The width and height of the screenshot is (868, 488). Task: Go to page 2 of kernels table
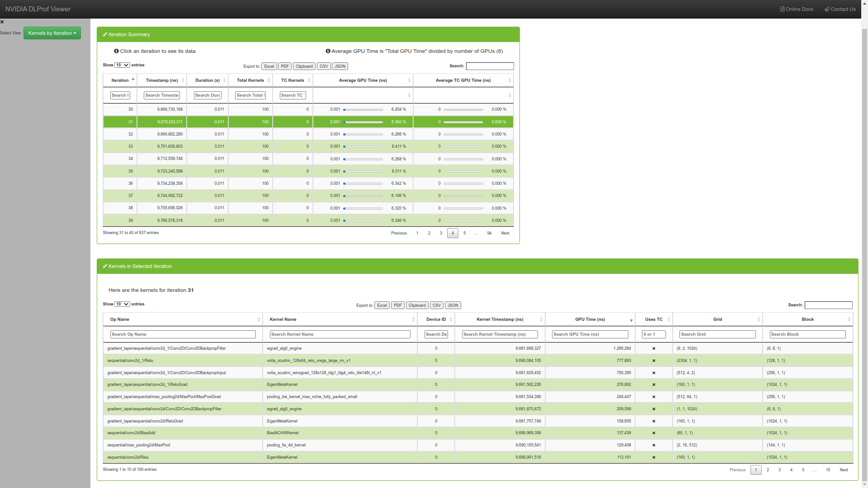coord(768,470)
